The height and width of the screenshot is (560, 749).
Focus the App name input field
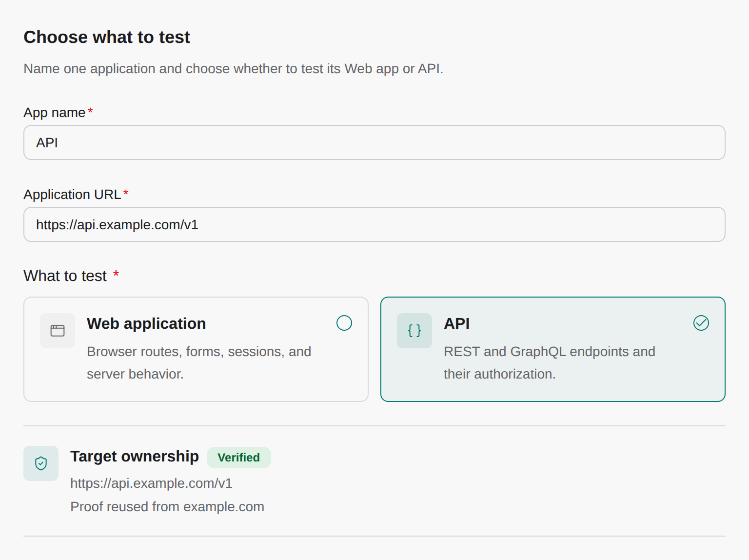[374, 142]
